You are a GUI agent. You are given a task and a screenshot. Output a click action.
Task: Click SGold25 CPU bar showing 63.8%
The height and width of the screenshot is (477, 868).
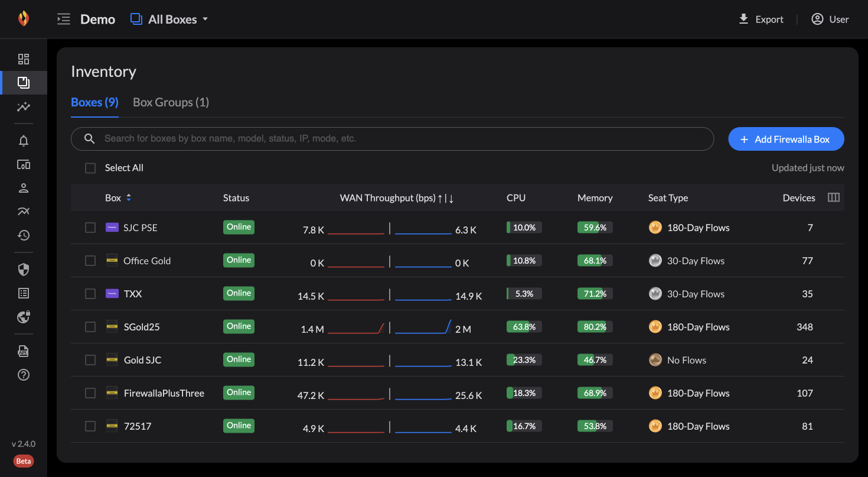pos(524,327)
